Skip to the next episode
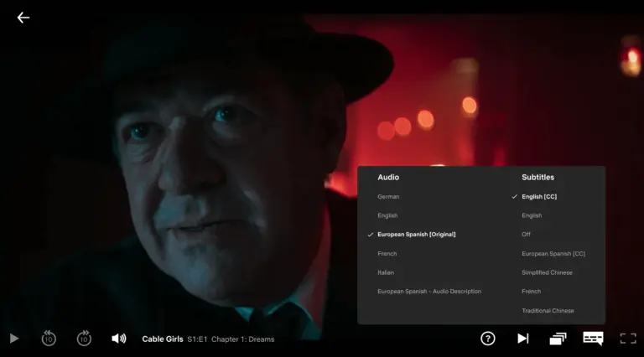 point(523,339)
